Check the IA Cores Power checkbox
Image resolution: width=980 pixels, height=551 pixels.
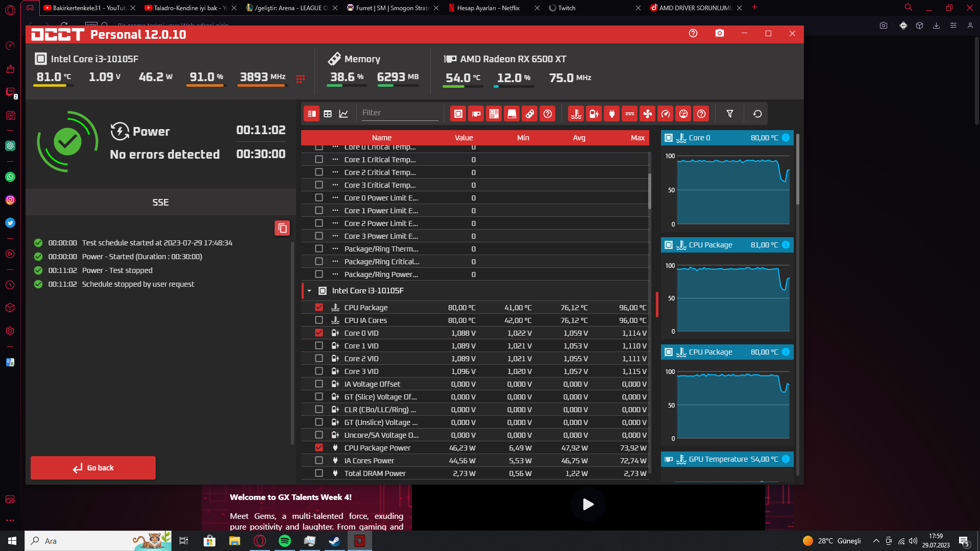[319, 460]
